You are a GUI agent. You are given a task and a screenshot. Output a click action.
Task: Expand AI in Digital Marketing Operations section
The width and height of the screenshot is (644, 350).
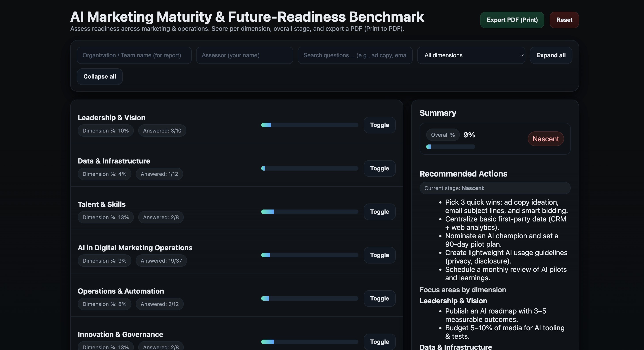tap(379, 255)
